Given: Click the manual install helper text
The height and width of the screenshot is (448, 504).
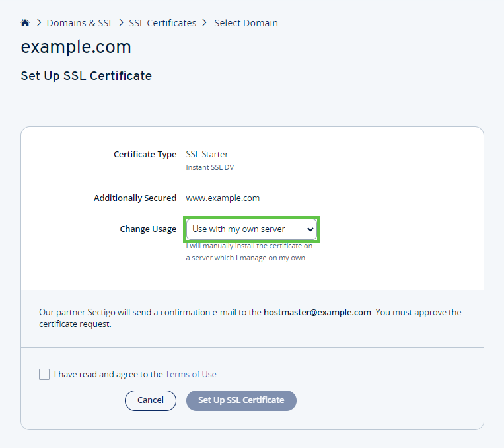Looking at the screenshot, I should coord(249,252).
